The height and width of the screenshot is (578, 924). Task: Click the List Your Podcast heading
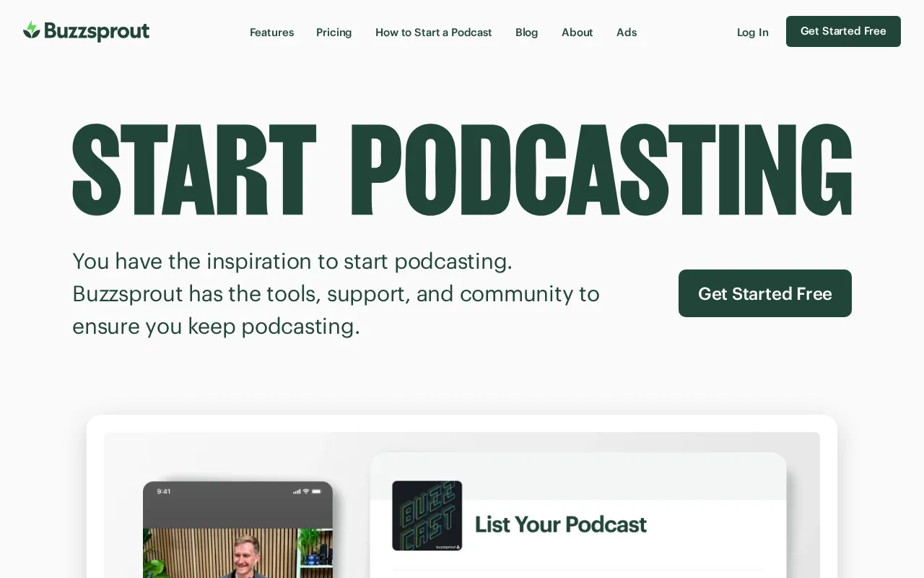pos(561,525)
